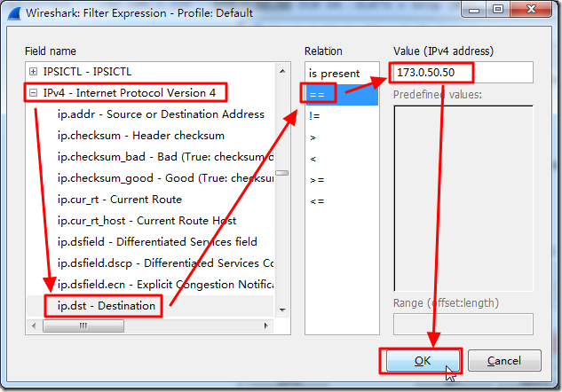
Task: Click field list vertical scrollbar thumb
Action: tap(282, 173)
